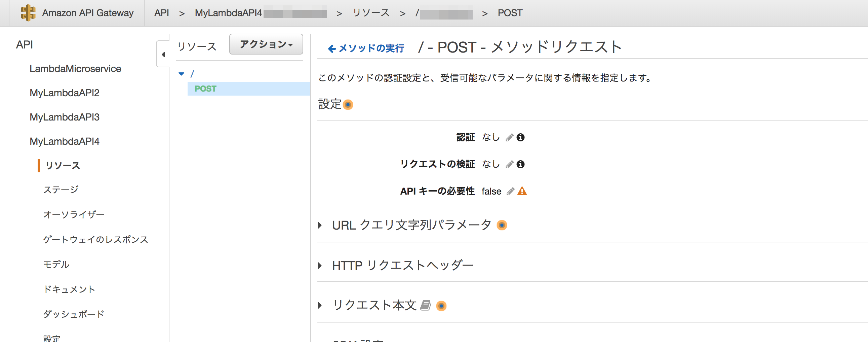Image resolution: width=868 pixels, height=342 pixels.
Task: Open ドキュメント in the sidebar menu
Action: click(69, 289)
